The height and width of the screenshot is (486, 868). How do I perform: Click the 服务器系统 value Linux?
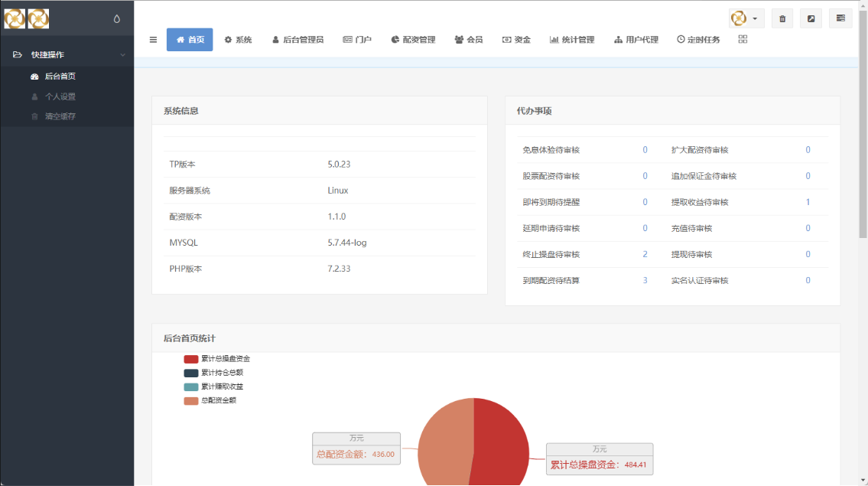(x=338, y=191)
